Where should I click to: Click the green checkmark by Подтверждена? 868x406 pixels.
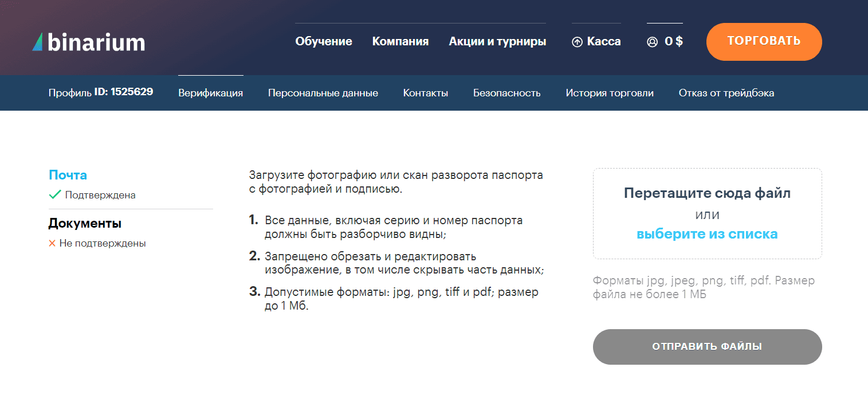click(55, 195)
